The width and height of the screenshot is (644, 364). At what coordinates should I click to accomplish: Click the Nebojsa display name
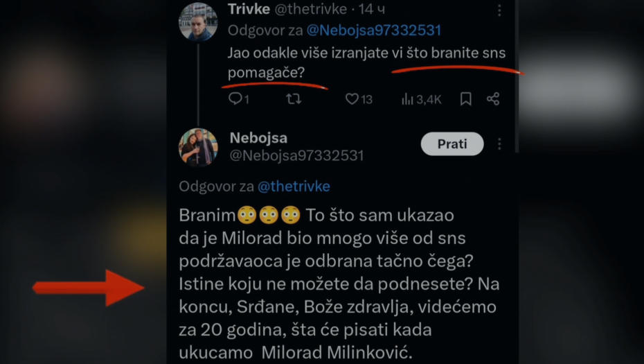pyautogui.click(x=258, y=138)
